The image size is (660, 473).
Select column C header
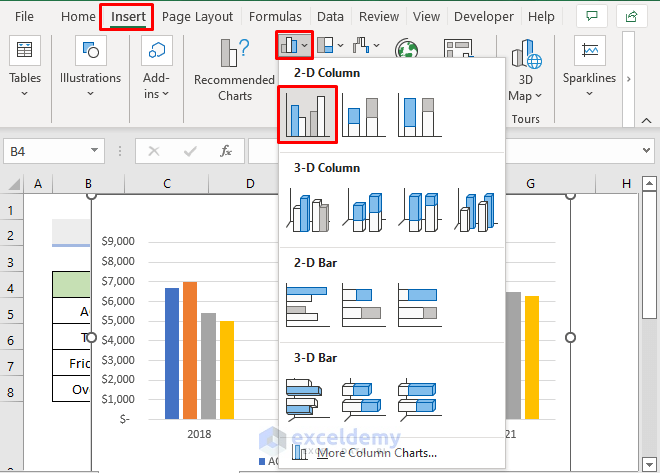167,184
